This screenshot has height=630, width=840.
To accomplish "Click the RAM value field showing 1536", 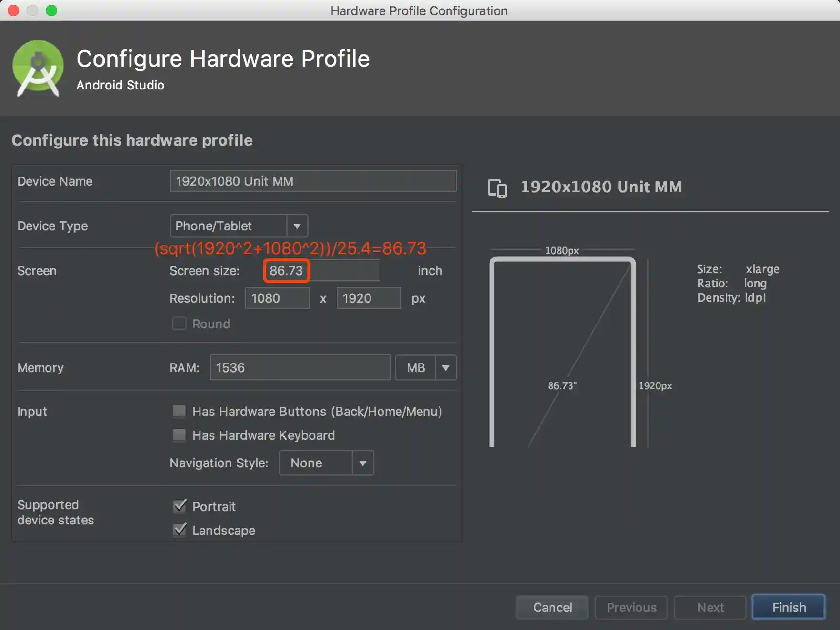I will coord(300,368).
